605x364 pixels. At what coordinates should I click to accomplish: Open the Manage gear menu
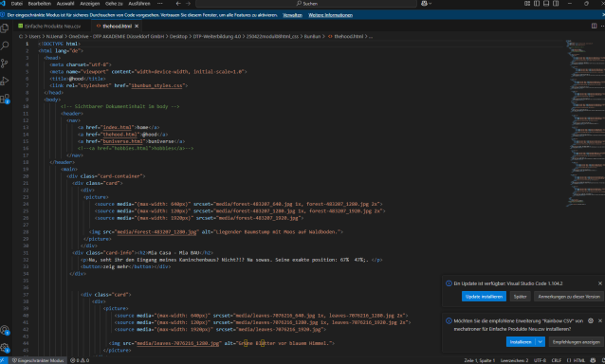click(5, 348)
